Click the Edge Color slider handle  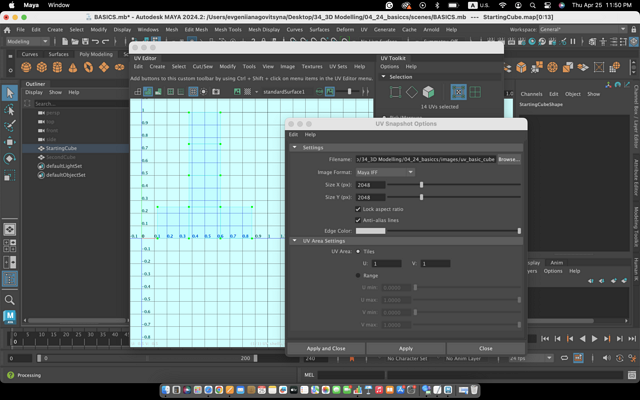[x=519, y=231]
